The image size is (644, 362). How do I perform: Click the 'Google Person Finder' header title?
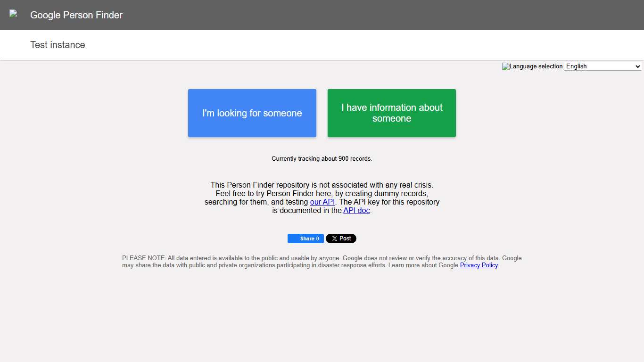(x=76, y=15)
